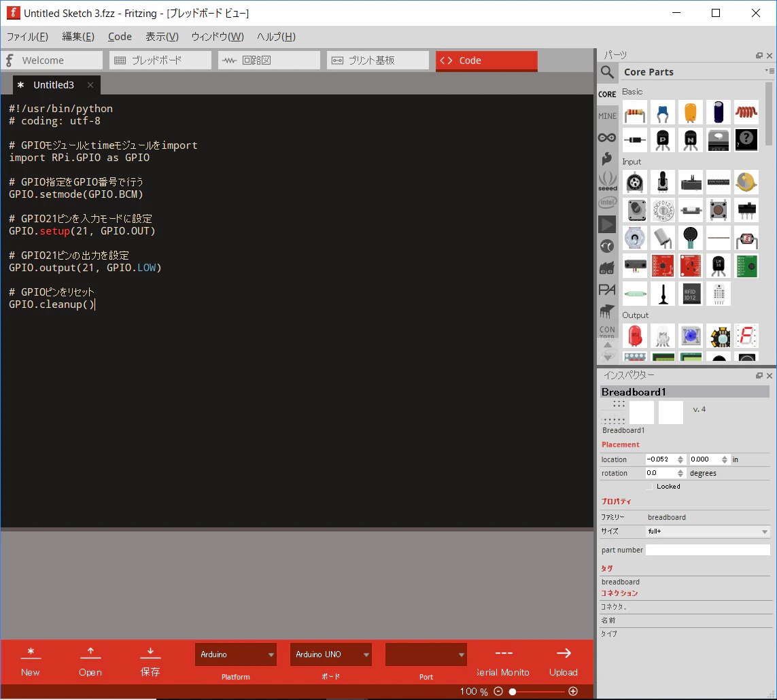Open the ウィンドウ(W) menu
The height and width of the screenshot is (700, 777).
click(x=218, y=37)
